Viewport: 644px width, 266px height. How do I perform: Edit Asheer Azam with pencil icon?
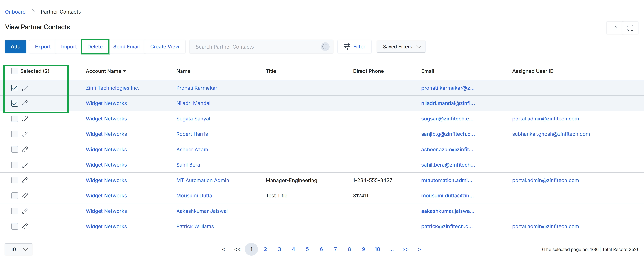25,150
